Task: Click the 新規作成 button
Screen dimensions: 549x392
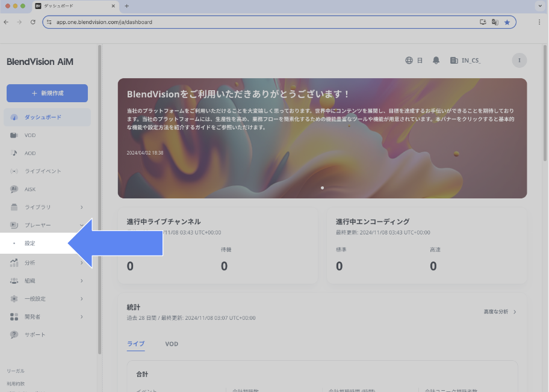Action: pos(48,93)
